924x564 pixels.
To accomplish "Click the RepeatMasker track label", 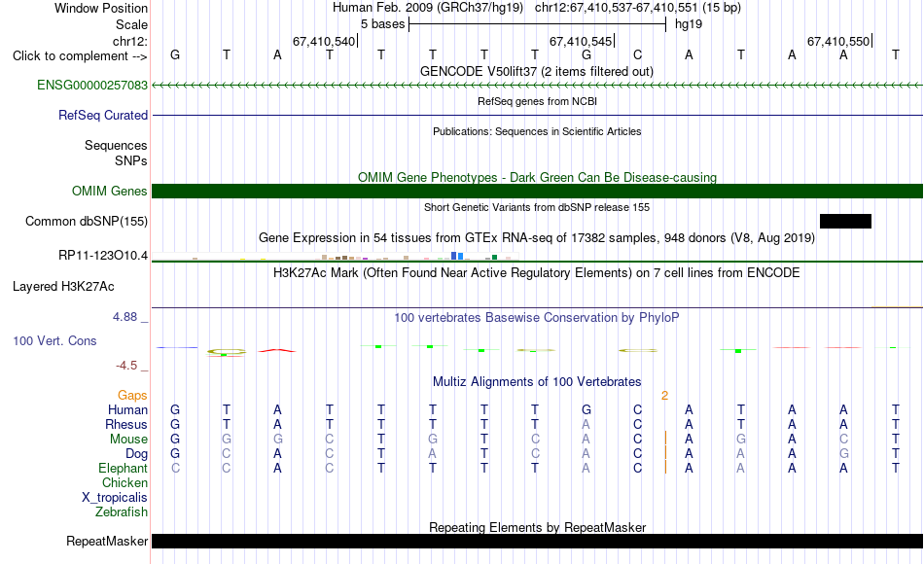I will point(107,541).
